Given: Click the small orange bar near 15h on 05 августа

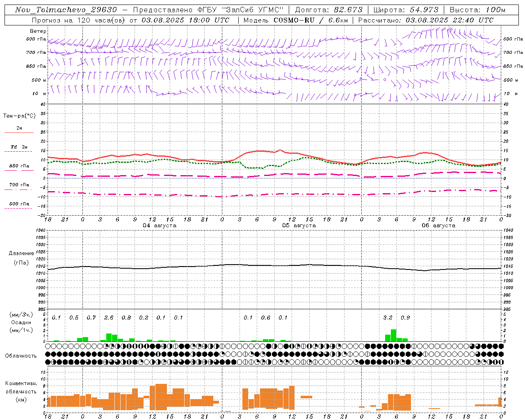Looking at the screenshot, I should click(x=306, y=397).
